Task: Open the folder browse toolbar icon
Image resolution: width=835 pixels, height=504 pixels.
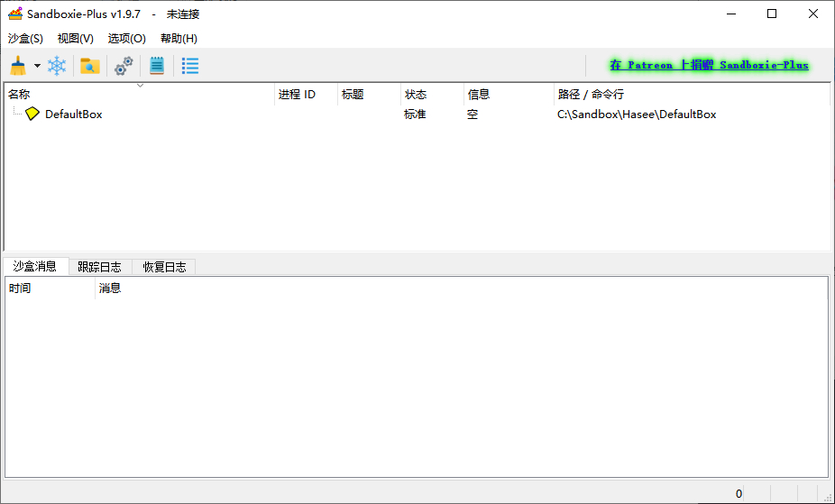Action: click(x=90, y=66)
